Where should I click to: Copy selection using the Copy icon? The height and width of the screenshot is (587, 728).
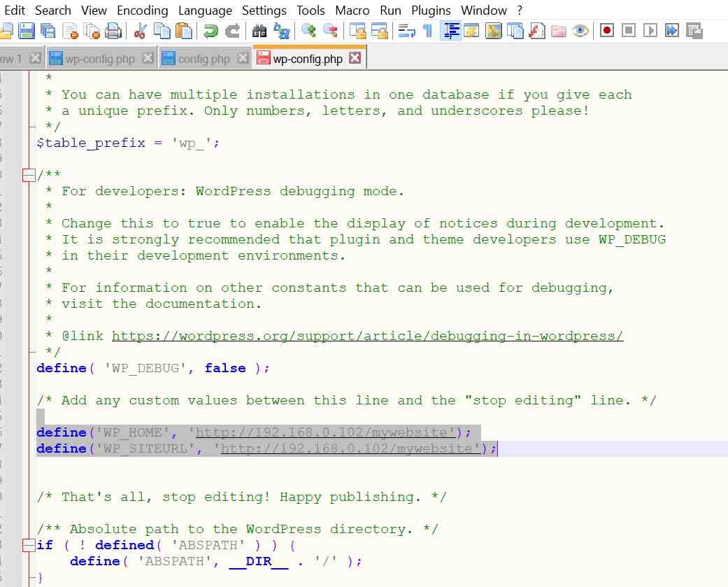(x=162, y=31)
